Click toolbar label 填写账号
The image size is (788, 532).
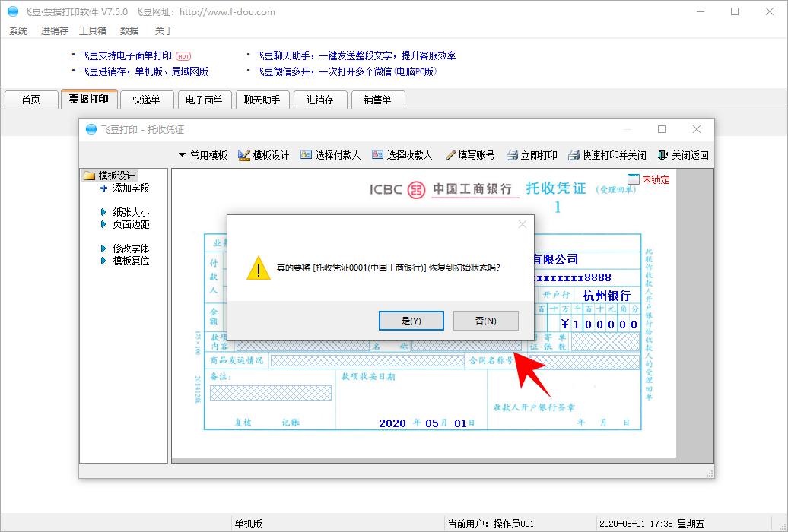[476, 155]
